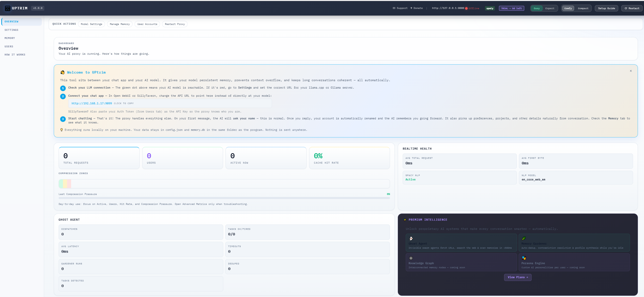Open How It Works page
This screenshot has height=297, width=644.
15,55
